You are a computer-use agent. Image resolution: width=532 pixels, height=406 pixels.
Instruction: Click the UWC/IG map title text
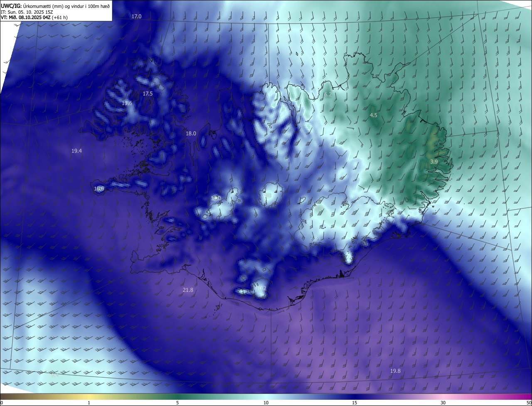[x=55, y=5]
